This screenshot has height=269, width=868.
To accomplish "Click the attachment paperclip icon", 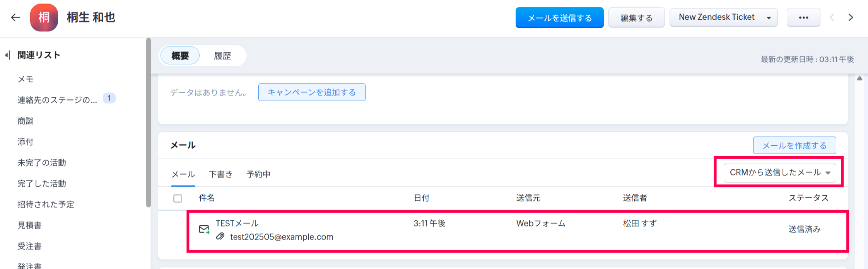I will click(x=220, y=237).
